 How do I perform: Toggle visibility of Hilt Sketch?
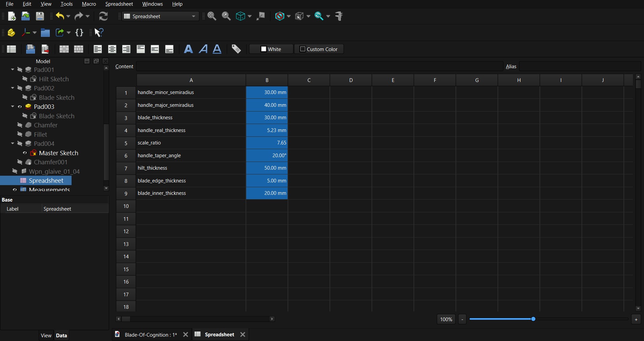coord(25,79)
